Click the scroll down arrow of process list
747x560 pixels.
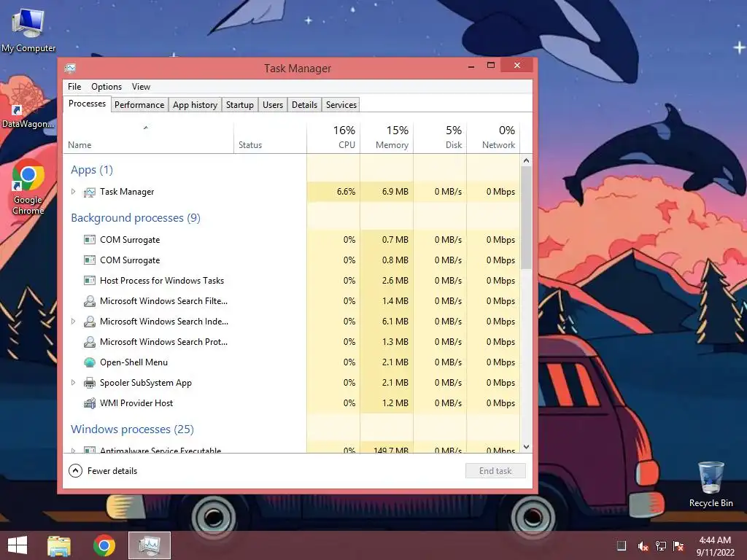pyautogui.click(x=526, y=447)
